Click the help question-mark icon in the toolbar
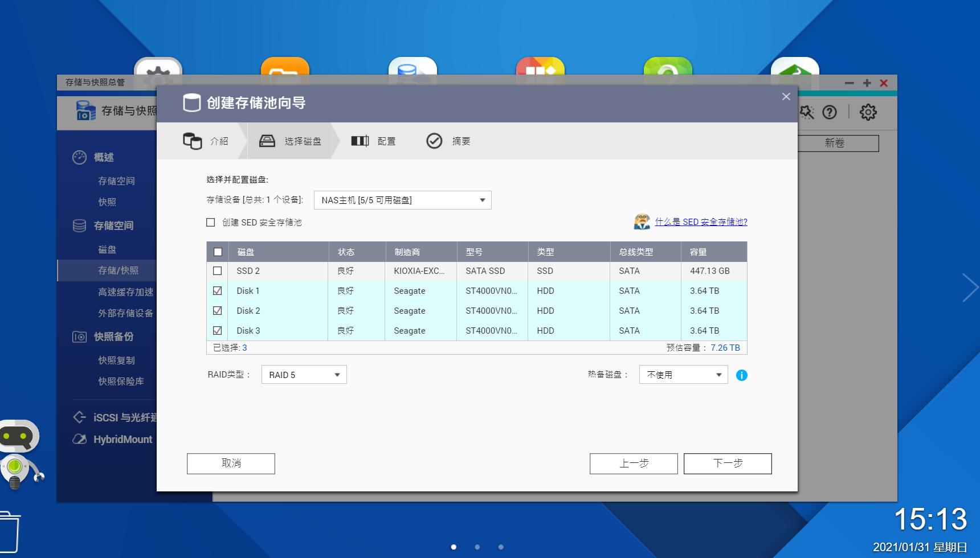Image resolution: width=980 pixels, height=558 pixels. coord(828,112)
